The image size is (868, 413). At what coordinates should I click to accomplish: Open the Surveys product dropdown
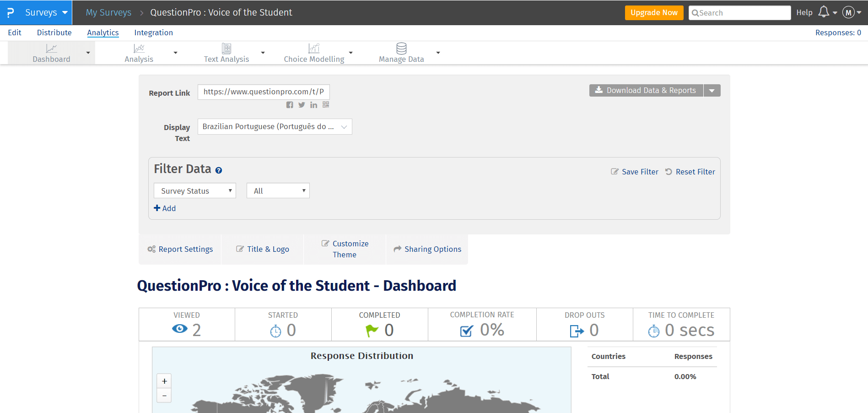coord(46,12)
